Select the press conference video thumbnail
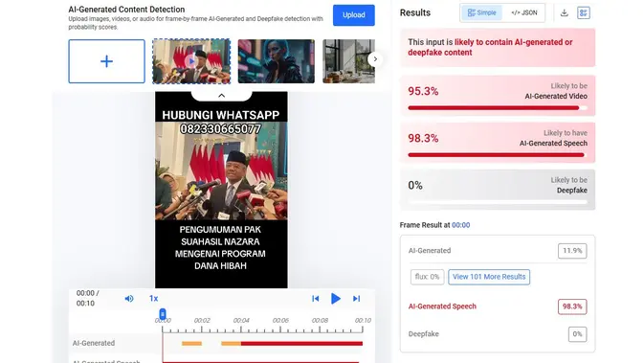Screen dimensions: 644x363 pyautogui.click(x=191, y=61)
